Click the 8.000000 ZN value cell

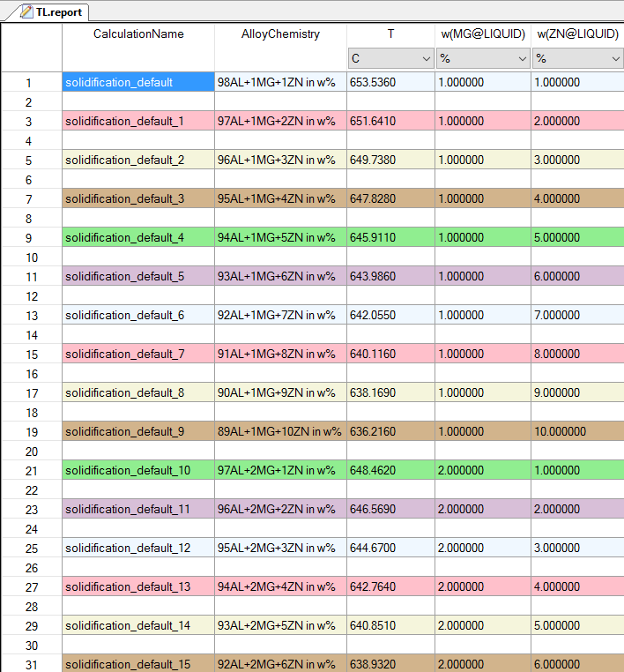tap(577, 355)
